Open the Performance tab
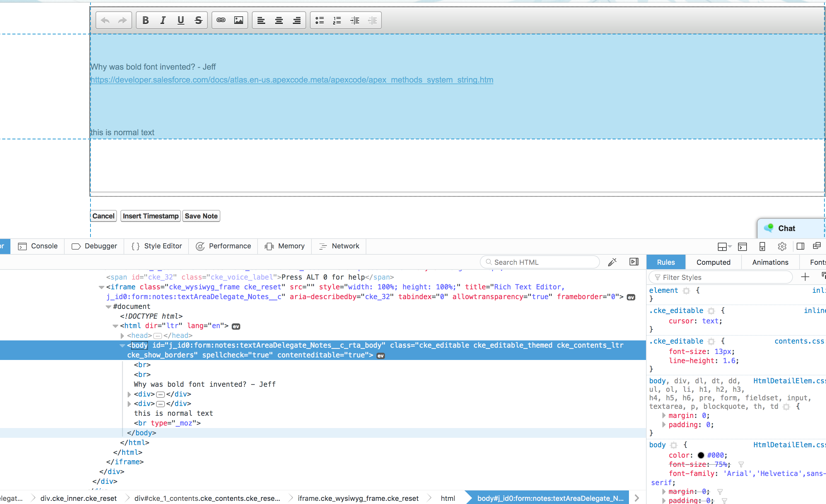This screenshot has height=504, width=826. pyautogui.click(x=223, y=246)
